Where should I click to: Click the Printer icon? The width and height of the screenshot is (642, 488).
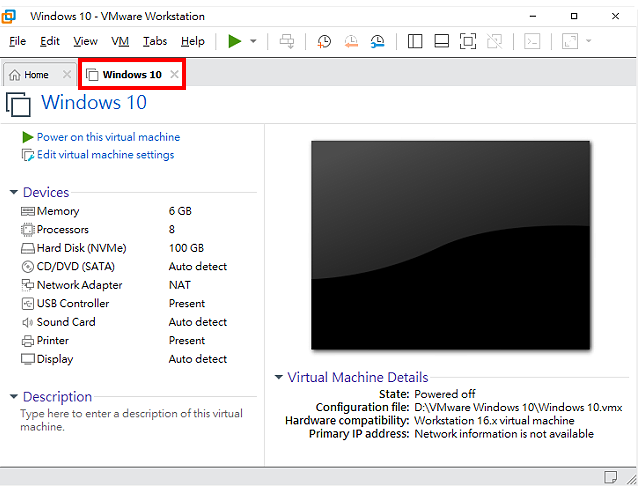tap(27, 341)
